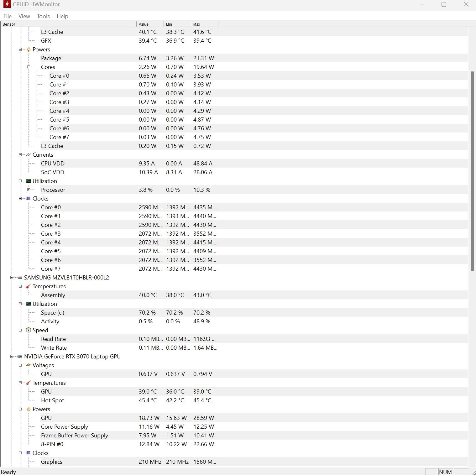Click the 21.31 W Package max value
Screen dimensions: 476x475
(204, 58)
